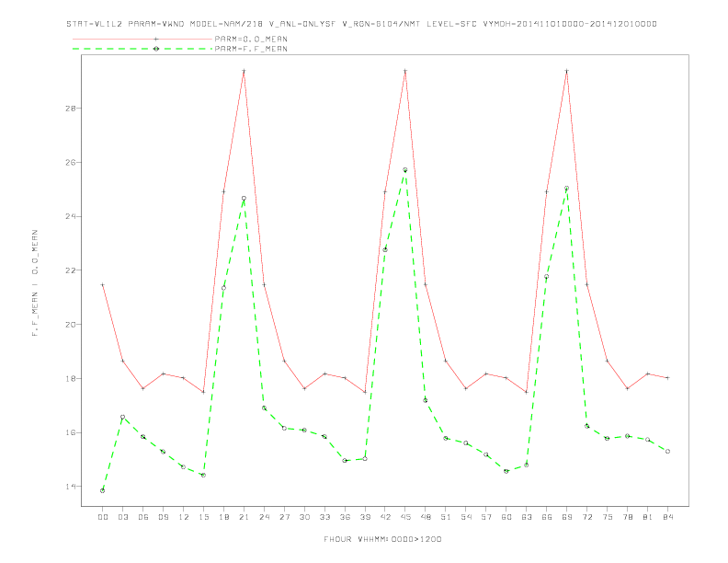Select the PARM=O.O_MEAN legend label
This screenshot has width=728, height=563.
point(251,39)
